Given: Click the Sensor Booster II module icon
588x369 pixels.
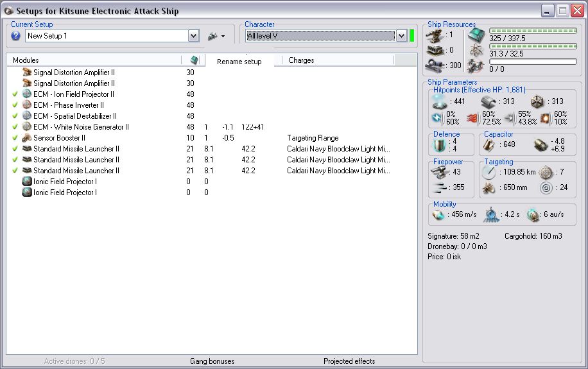Looking at the screenshot, I should pyautogui.click(x=26, y=137).
